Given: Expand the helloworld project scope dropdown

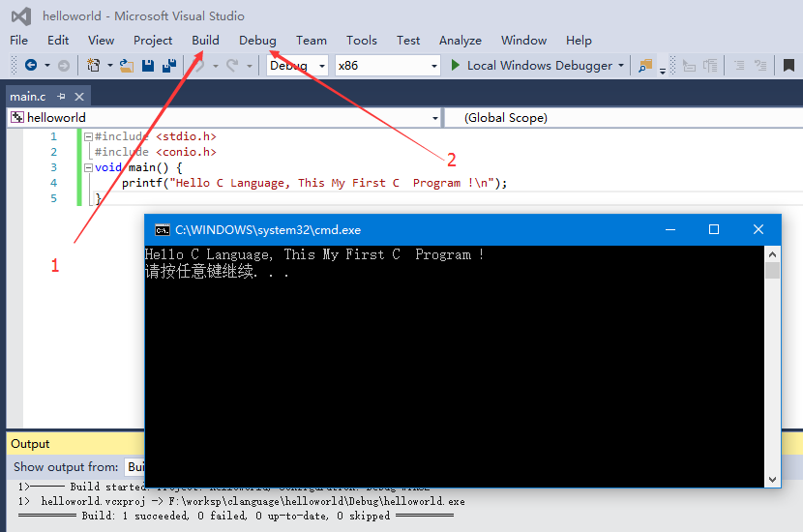Looking at the screenshot, I should pos(434,118).
